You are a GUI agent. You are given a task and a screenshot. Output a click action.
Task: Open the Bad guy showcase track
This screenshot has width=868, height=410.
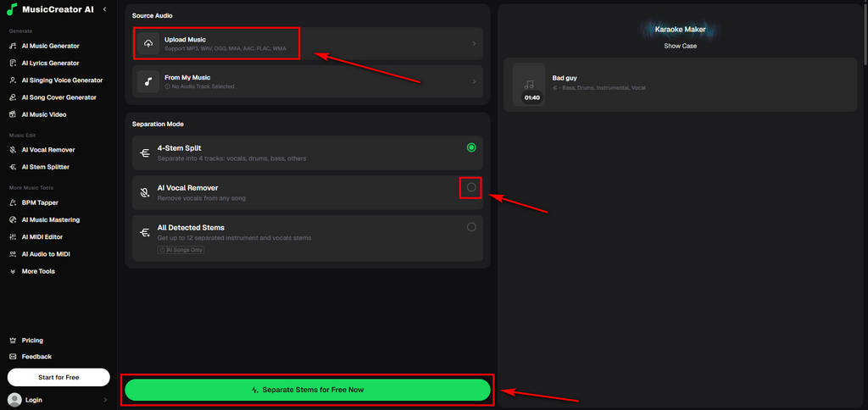[681, 85]
